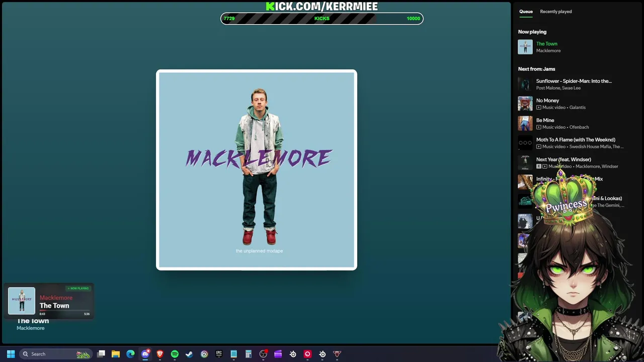Viewport: 644px width, 362px height.
Task: Play Next Year (feat. Windser) from the queue
Action: click(563, 159)
